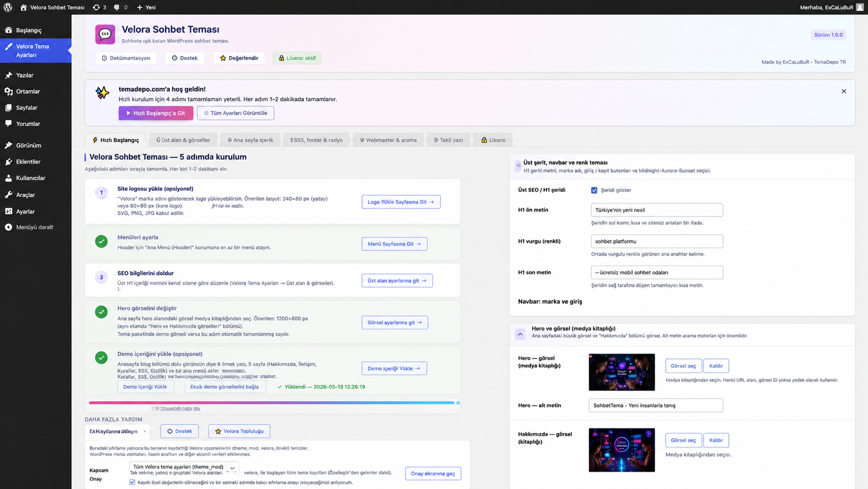Screen dimensions: 868x489
Task: Click the Yüklendi timestamp status text
Action: pyautogui.click(x=321, y=387)
